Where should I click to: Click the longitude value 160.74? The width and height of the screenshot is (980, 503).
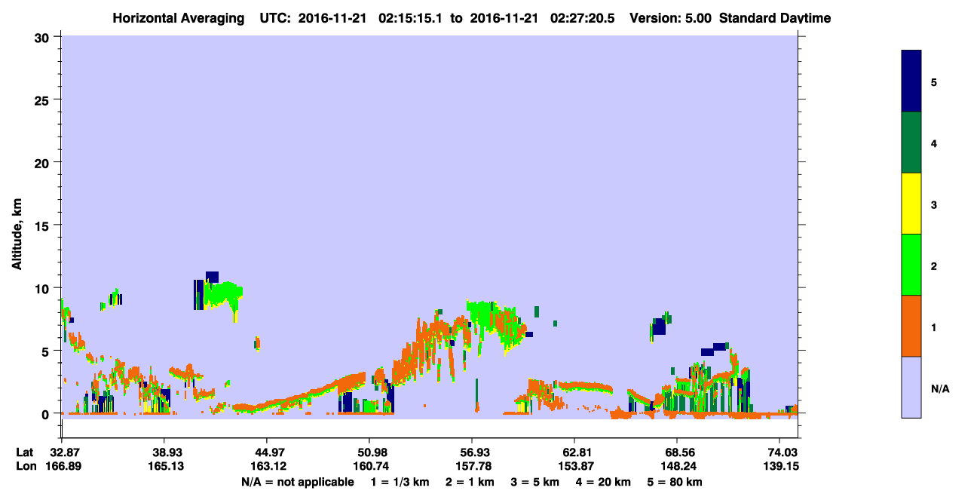369,466
